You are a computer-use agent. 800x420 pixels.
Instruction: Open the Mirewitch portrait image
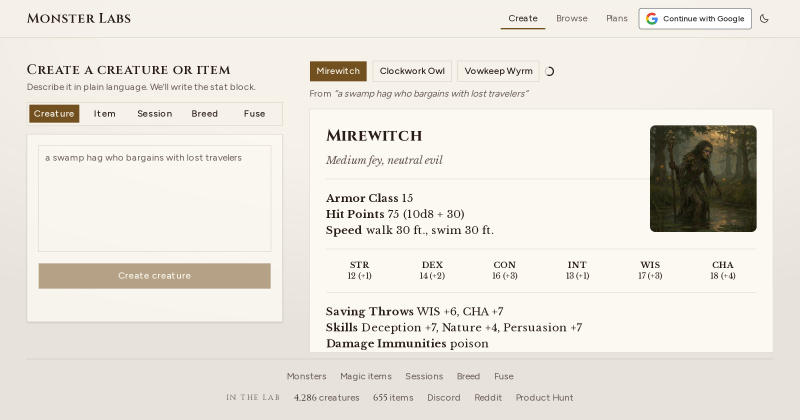[x=703, y=179]
